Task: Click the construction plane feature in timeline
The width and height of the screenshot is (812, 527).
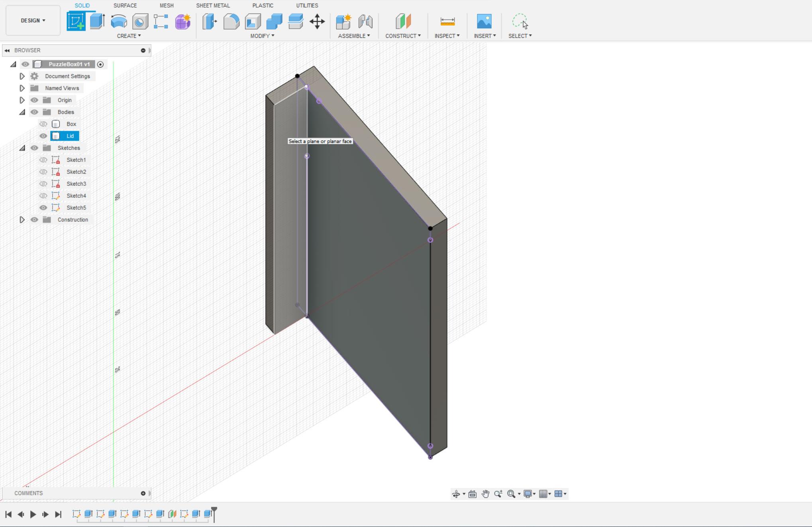Action: coord(172,514)
